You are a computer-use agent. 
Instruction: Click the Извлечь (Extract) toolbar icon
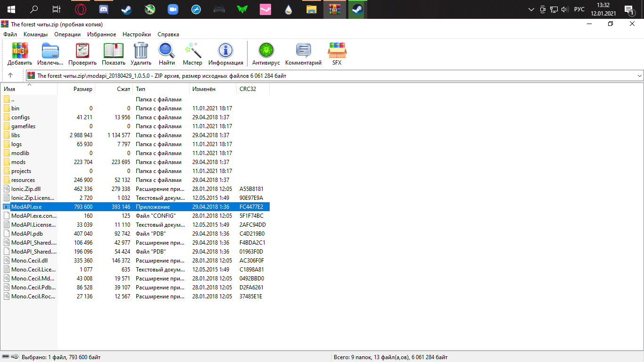(50, 54)
